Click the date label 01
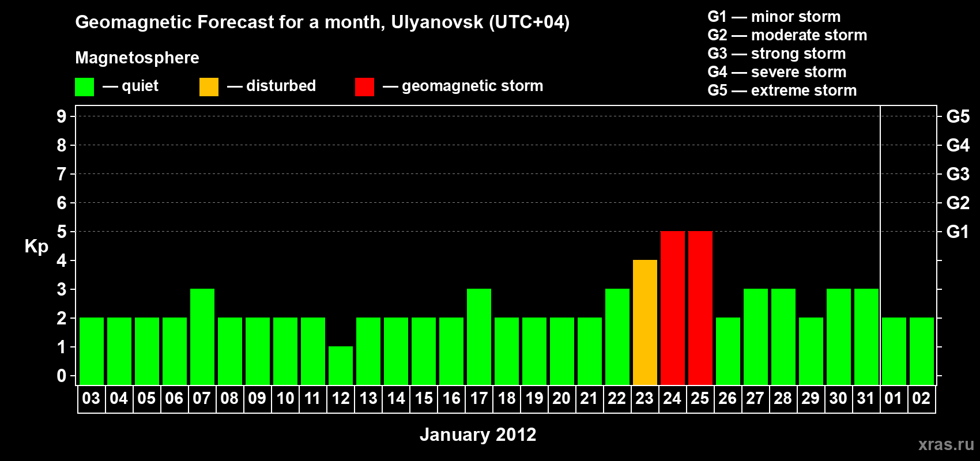Screen dimensions: 980x461 (894, 398)
